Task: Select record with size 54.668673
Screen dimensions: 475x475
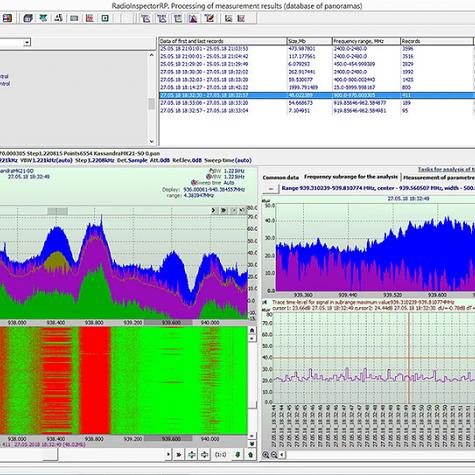Action: pos(316,103)
